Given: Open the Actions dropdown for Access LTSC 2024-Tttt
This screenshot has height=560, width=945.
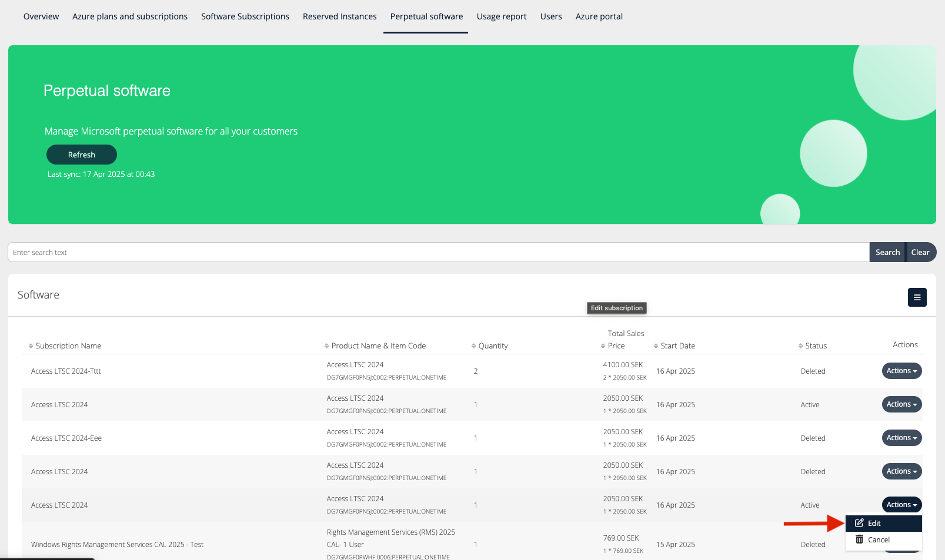Looking at the screenshot, I should point(901,371).
